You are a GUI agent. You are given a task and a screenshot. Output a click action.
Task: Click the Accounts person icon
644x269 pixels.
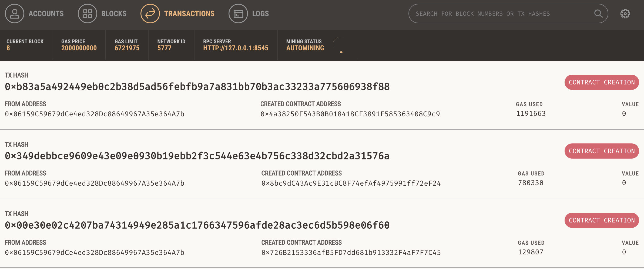[15, 14]
